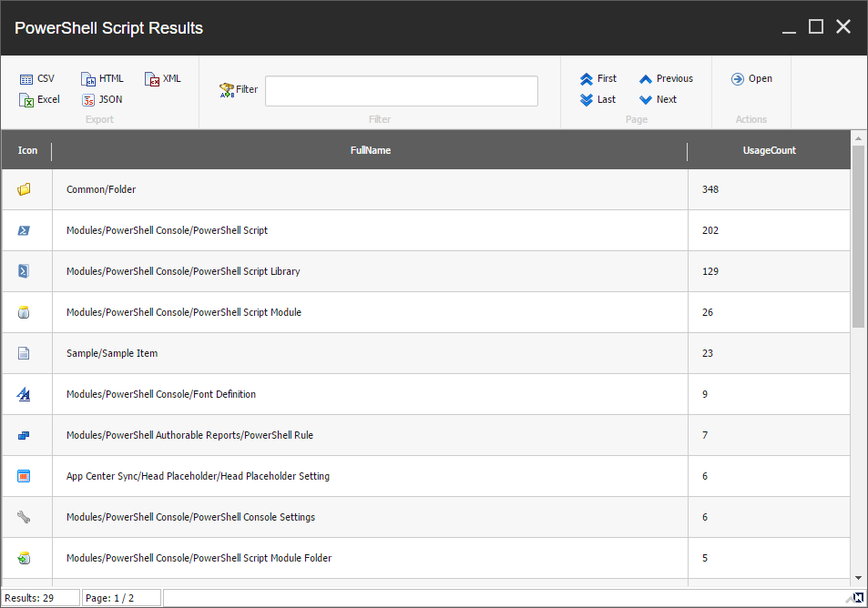Sort by Icon column header
The height and width of the screenshot is (608, 868).
[x=27, y=150]
